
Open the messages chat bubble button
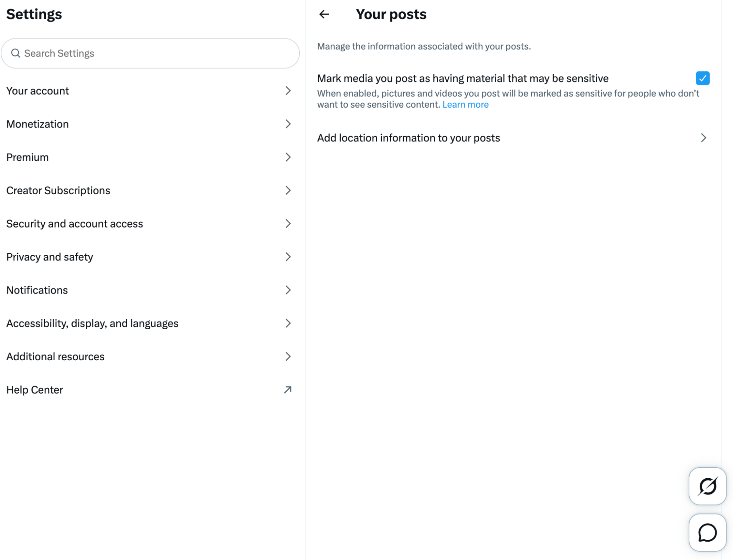coord(707,532)
